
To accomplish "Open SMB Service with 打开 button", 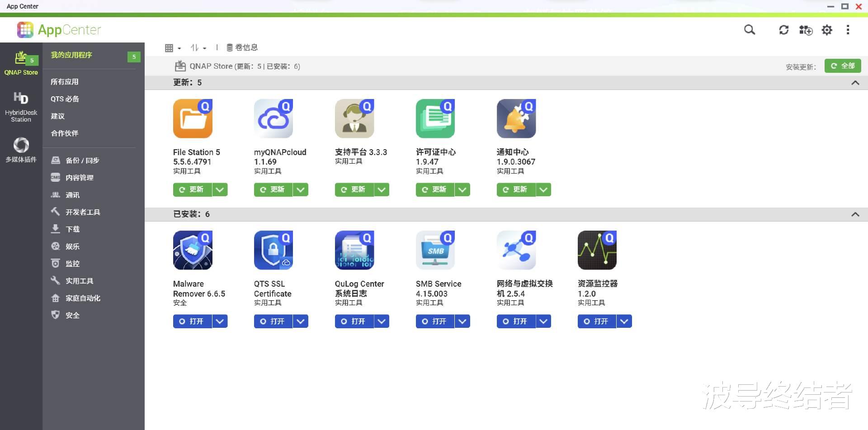I will [x=435, y=321].
